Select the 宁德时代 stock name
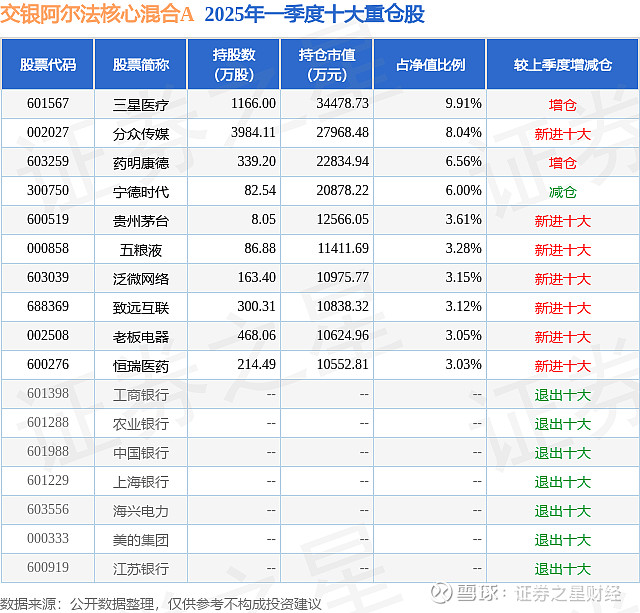The image size is (640, 613). coord(141,192)
